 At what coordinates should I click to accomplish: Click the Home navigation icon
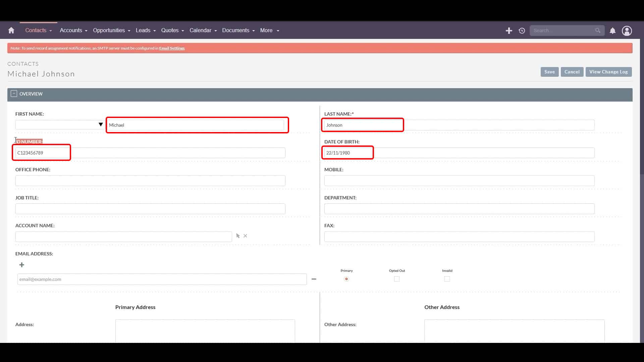pos(11,30)
